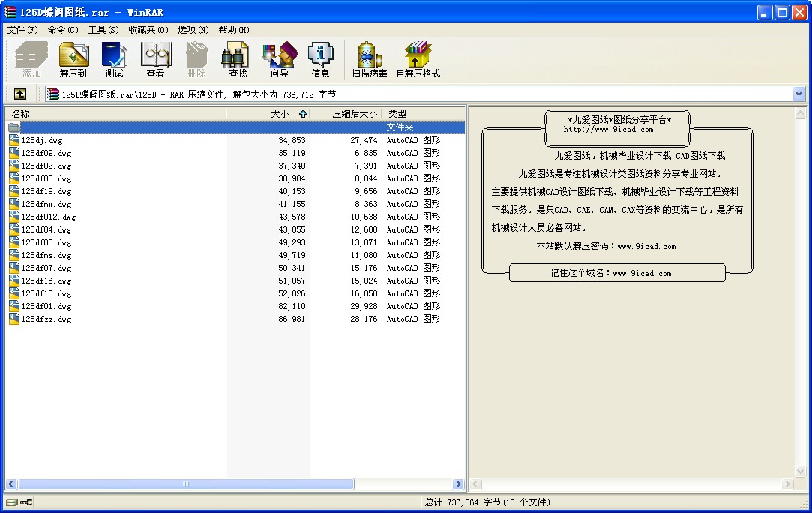The width and height of the screenshot is (812, 513).
Task: Open the 工具(S) menu
Action: 103,30
